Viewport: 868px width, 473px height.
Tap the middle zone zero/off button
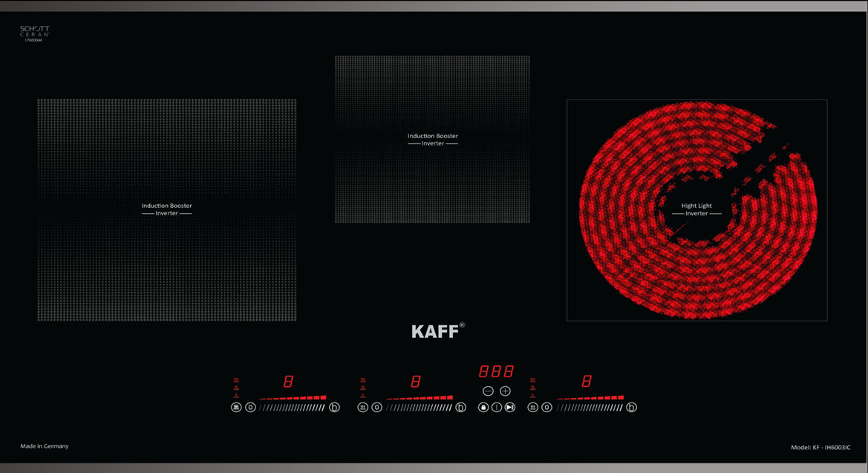[376, 408]
